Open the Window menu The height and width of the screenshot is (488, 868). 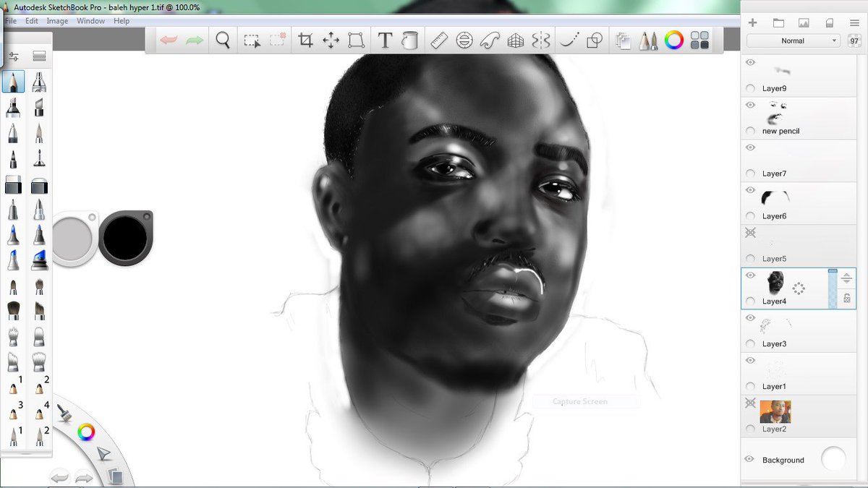click(91, 21)
